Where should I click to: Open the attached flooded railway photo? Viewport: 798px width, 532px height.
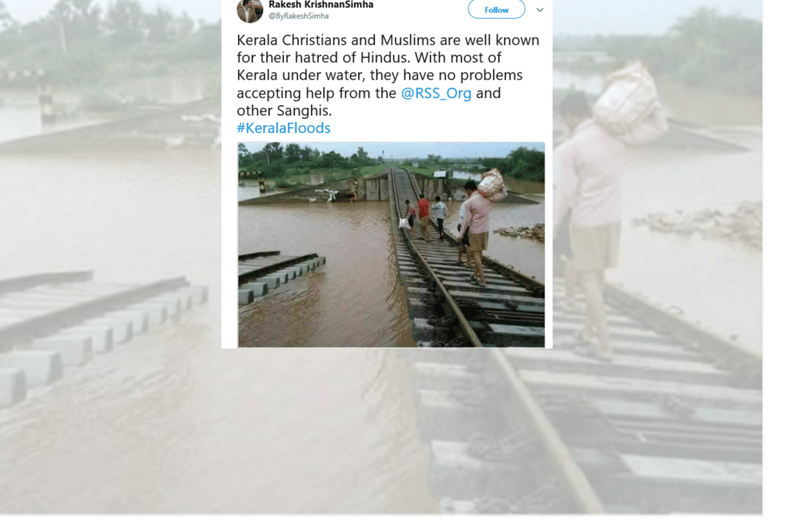pos(391,244)
